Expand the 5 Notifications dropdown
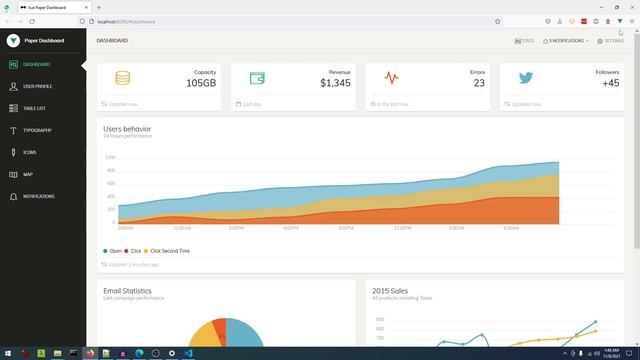This screenshot has height=360, width=640. coord(566,41)
